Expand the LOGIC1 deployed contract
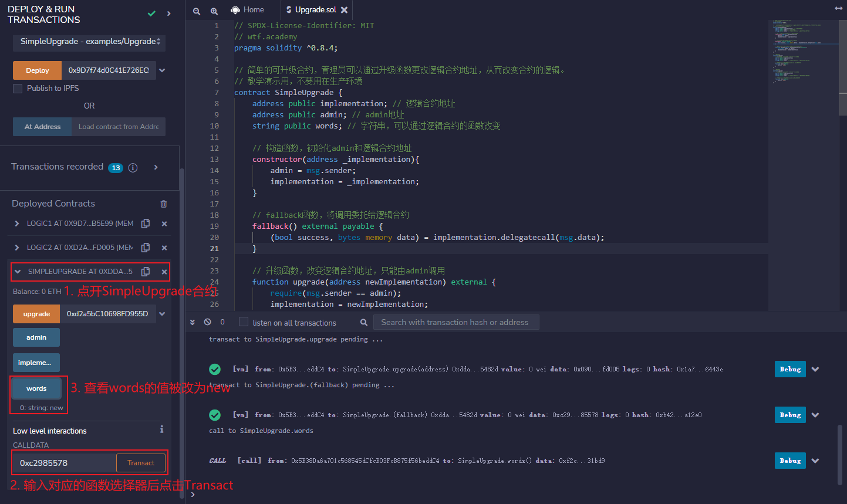 coord(16,224)
